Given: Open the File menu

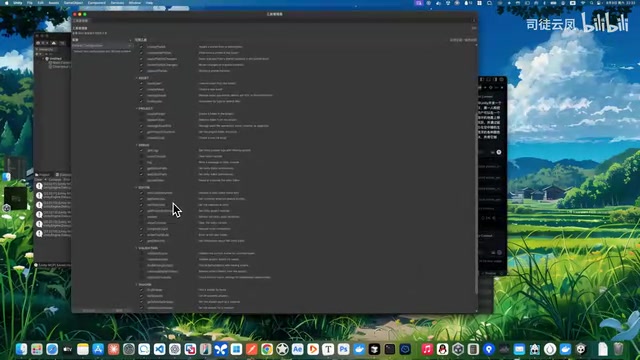Looking at the screenshot, I should coord(30,2).
